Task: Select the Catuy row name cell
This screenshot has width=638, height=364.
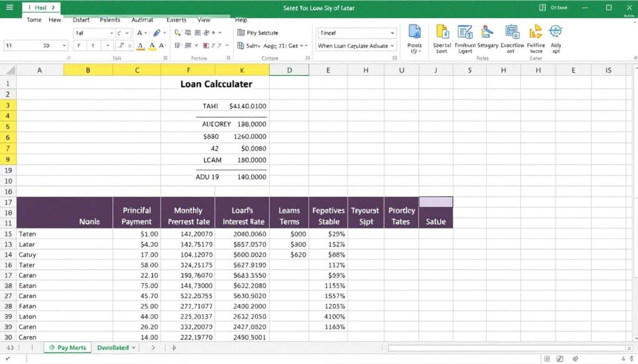Action: pos(65,254)
